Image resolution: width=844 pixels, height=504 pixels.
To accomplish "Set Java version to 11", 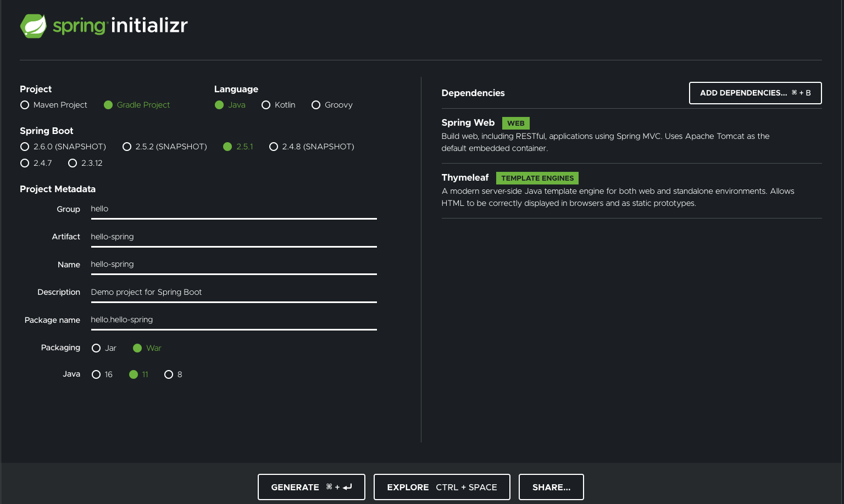I will tap(134, 374).
